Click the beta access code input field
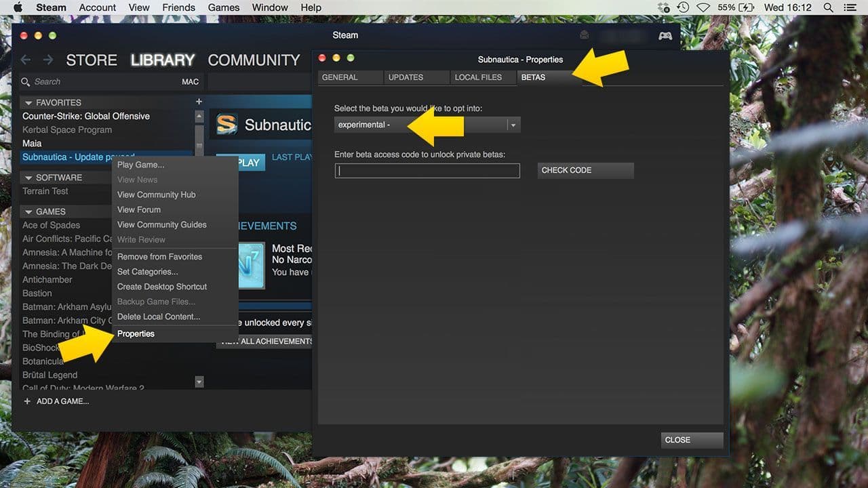868x488 pixels. pos(427,170)
